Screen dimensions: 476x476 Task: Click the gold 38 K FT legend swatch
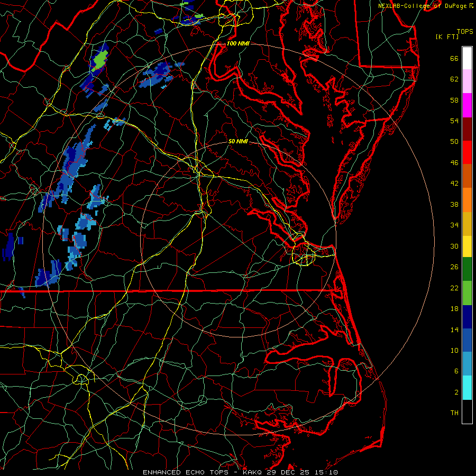pos(467,224)
